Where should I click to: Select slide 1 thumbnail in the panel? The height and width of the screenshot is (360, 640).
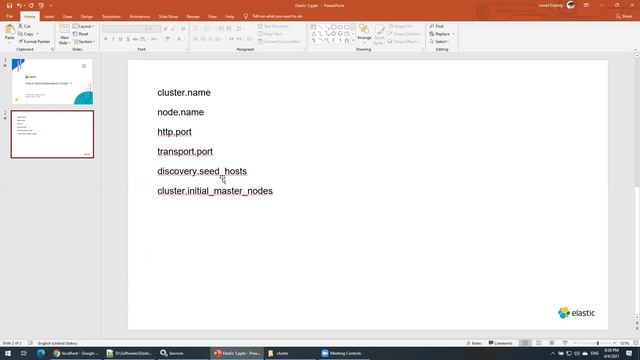click(x=52, y=81)
